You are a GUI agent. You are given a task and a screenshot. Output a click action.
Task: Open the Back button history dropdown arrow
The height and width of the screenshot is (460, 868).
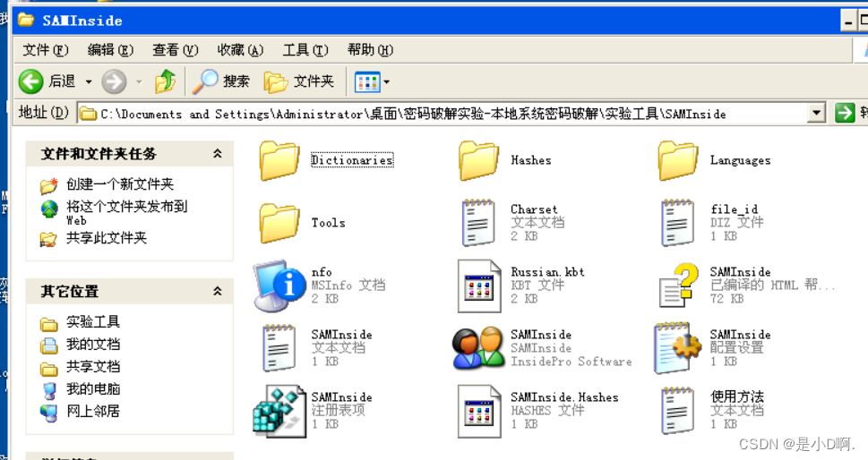[x=89, y=81]
